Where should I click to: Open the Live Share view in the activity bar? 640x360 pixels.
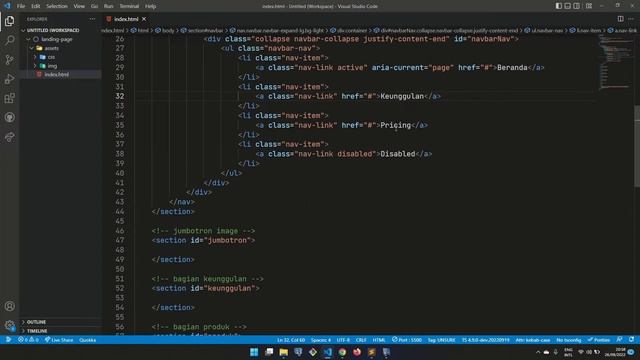coord(9,137)
